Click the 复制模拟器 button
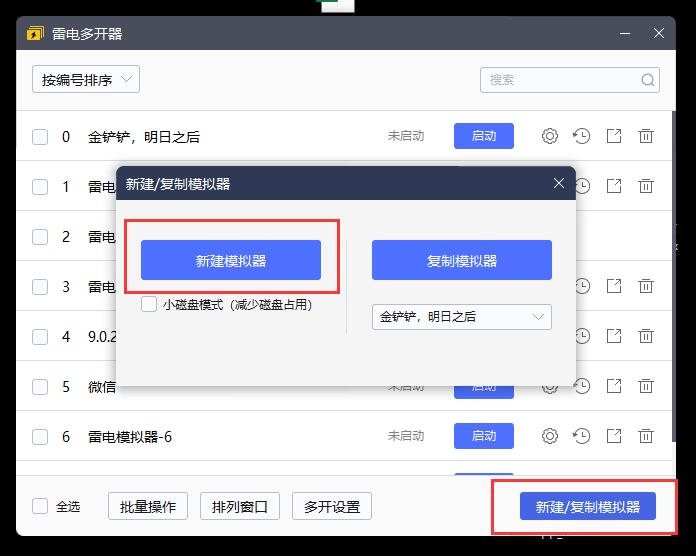696x556 pixels. tap(461, 260)
